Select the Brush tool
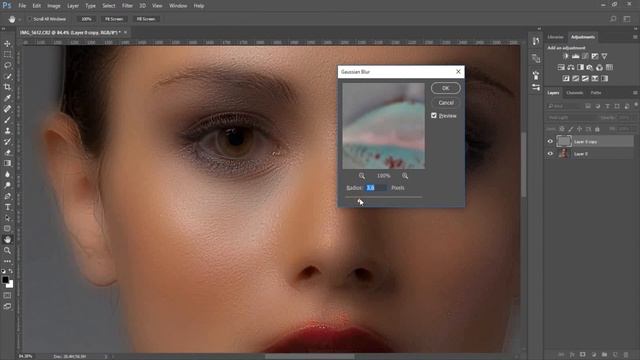This screenshot has width=640, height=360. click(x=7, y=120)
